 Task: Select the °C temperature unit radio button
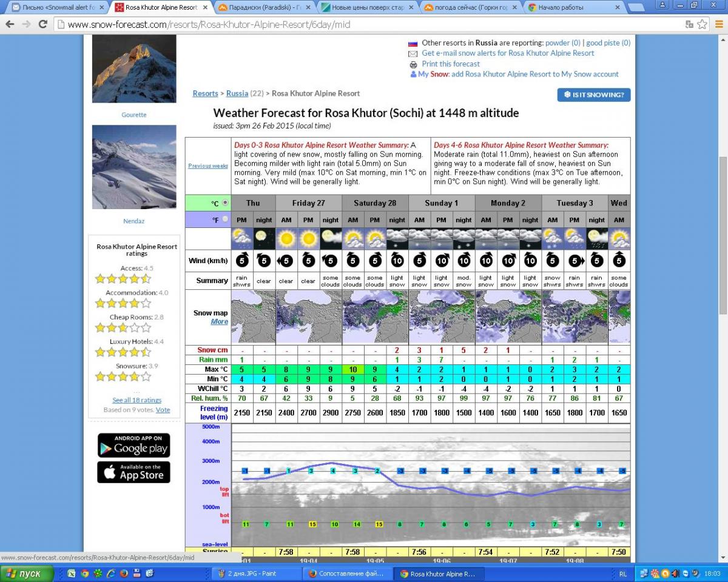coord(225,202)
